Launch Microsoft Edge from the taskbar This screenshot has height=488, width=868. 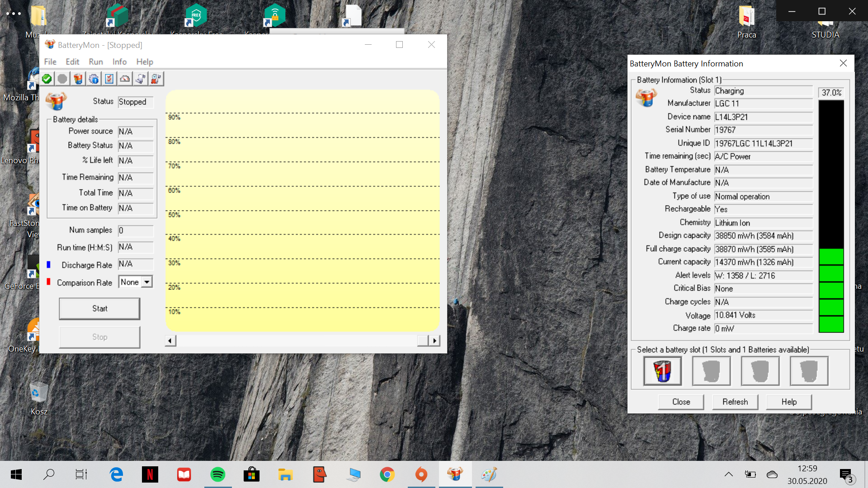[x=117, y=474]
